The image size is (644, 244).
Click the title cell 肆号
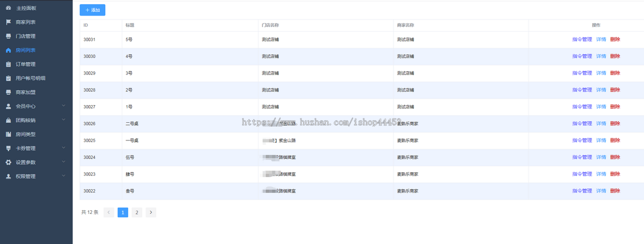pyautogui.click(x=130, y=174)
